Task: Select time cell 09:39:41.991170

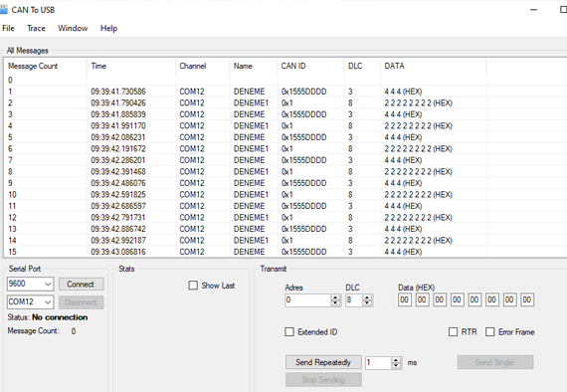Action: [118, 125]
